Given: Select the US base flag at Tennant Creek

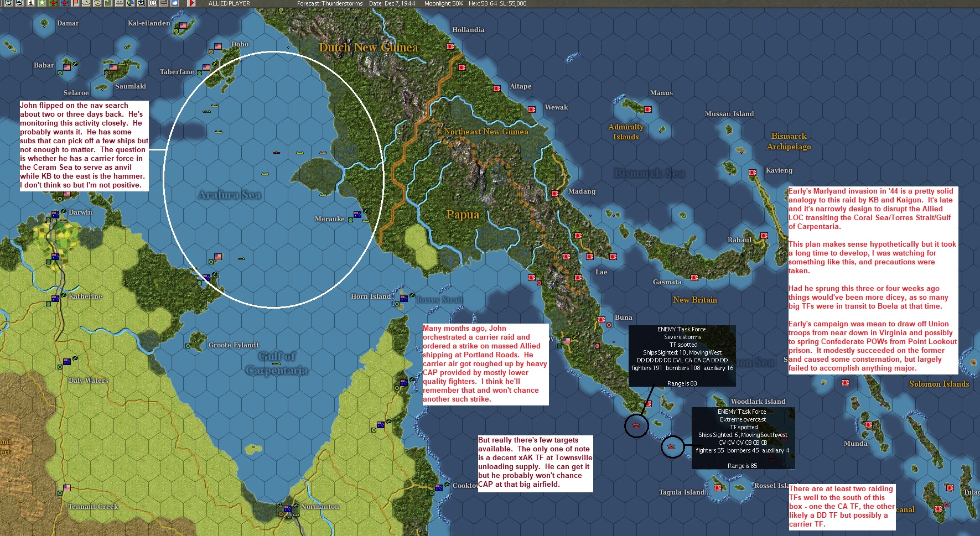Looking at the screenshot, I should point(67,488).
